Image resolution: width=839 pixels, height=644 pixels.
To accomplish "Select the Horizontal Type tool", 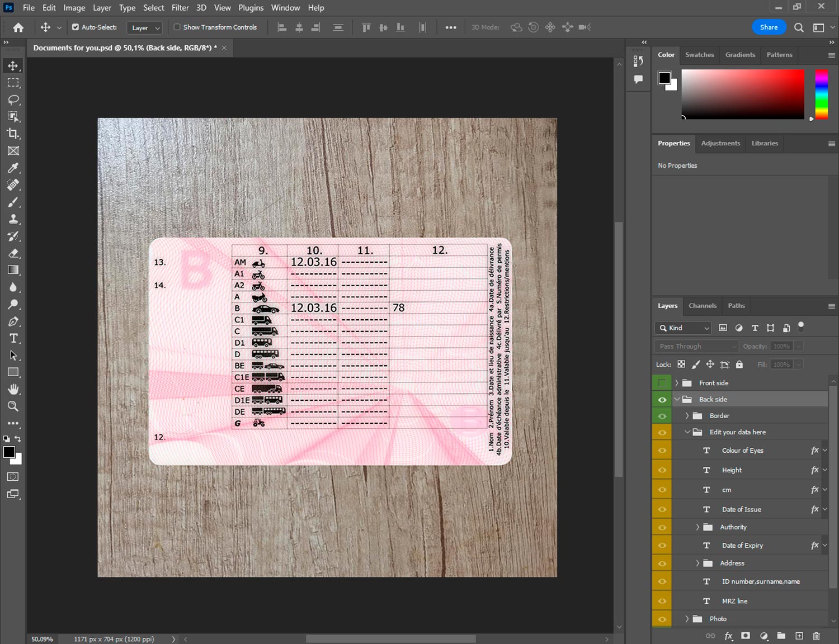I will coord(13,338).
